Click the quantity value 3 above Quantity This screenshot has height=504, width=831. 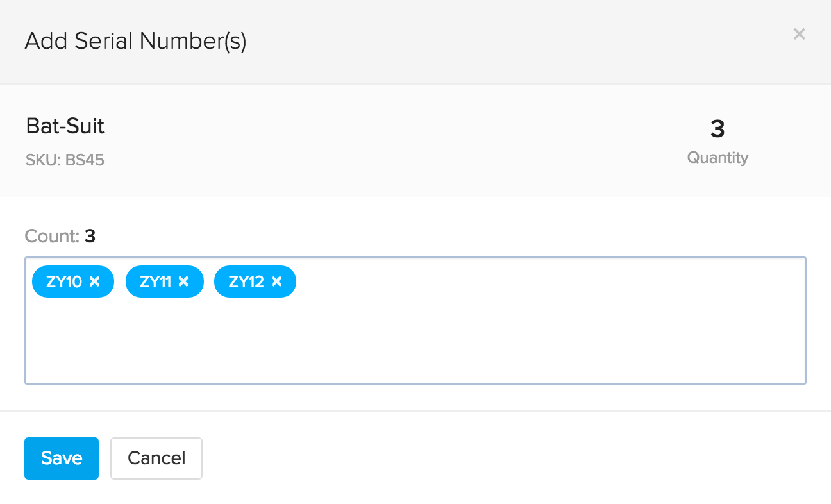coord(718,130)
